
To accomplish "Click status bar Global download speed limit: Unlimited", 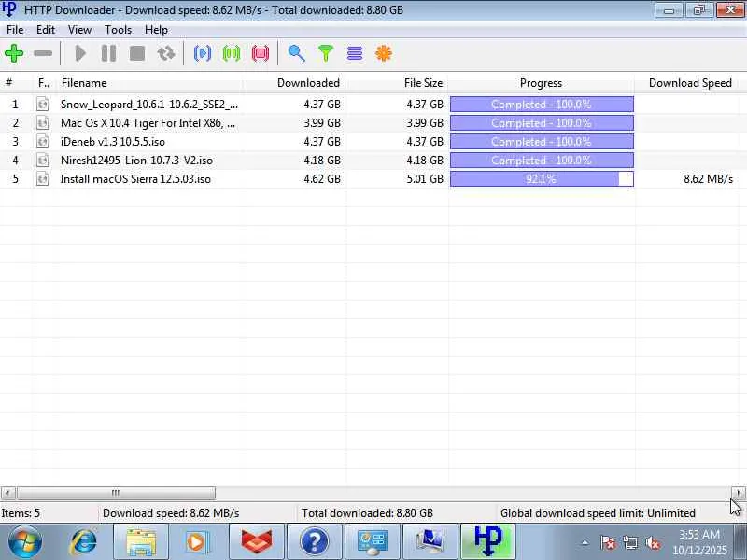I will point(598,513).
